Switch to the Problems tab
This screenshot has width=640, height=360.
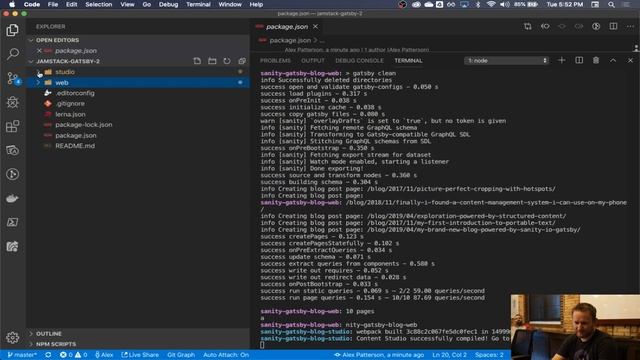276,60
